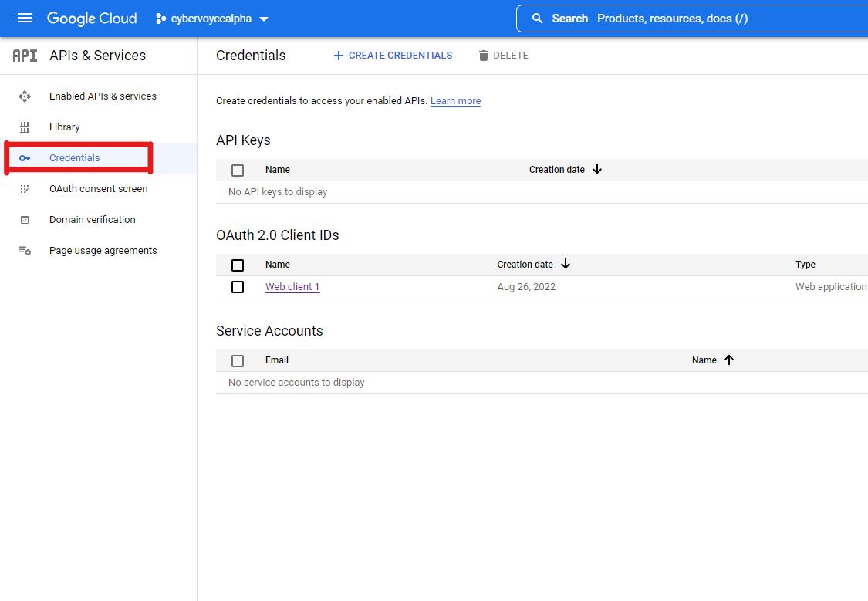This screenshot has height=601, width=868.
Task: Click the Library grid icon
Action: pos(24,127)
